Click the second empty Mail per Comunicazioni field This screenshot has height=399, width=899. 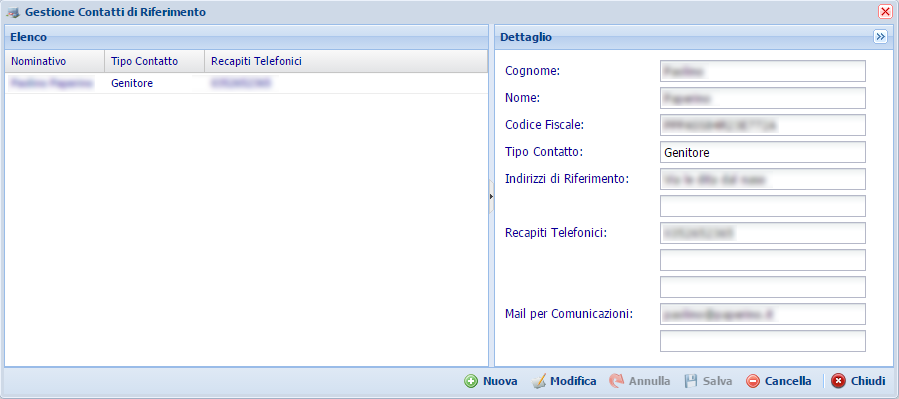[763, 341]
